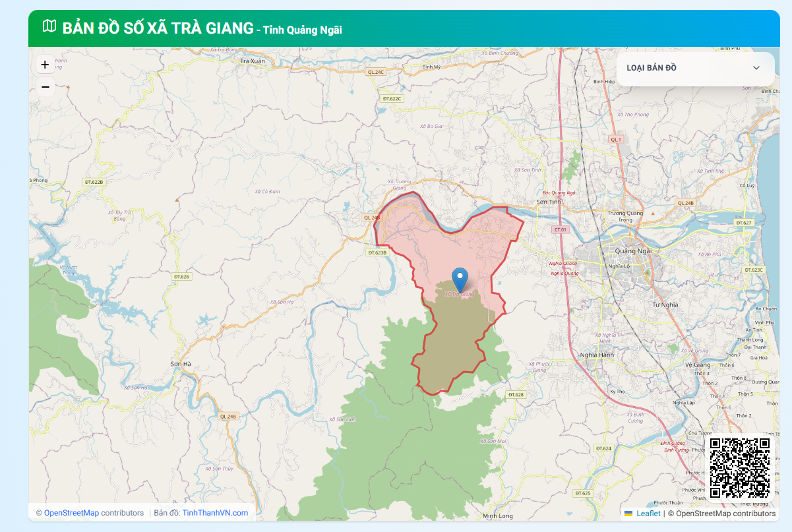Click the Bình Mỹ label
Screen dimensions: 792x532
(431, 67)
